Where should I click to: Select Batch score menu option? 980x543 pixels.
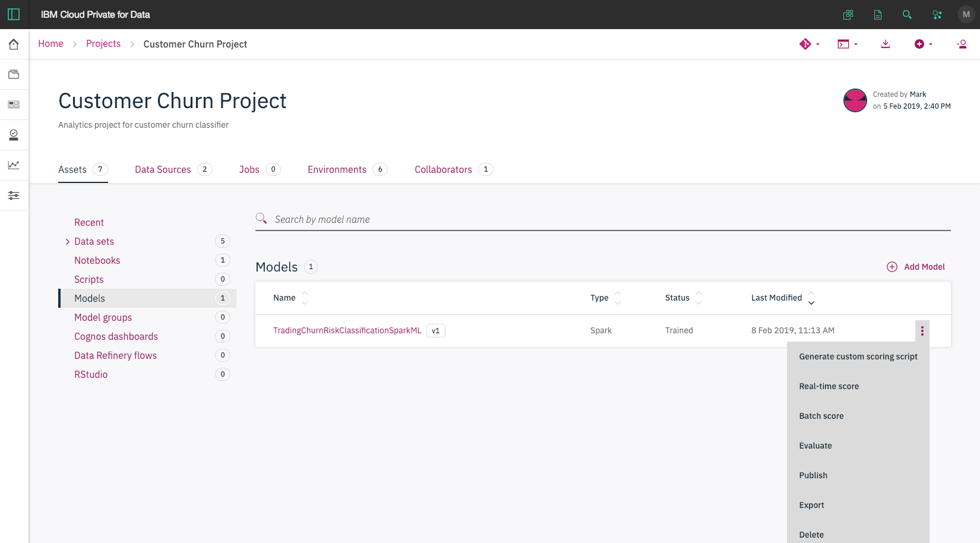(858, 416)
